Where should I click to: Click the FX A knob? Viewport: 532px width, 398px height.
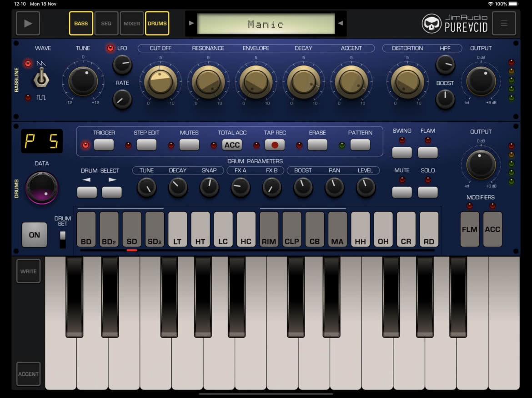tap(240, 188)
